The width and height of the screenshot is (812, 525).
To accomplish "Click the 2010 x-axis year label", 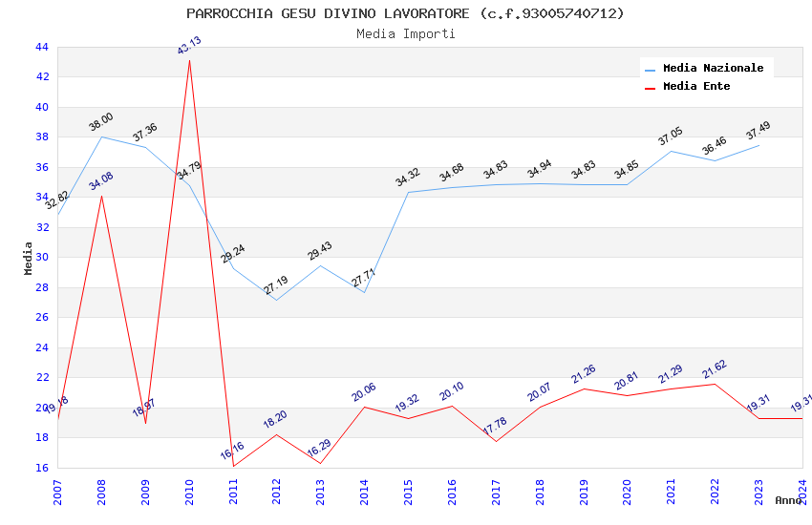I will [189, 492].
